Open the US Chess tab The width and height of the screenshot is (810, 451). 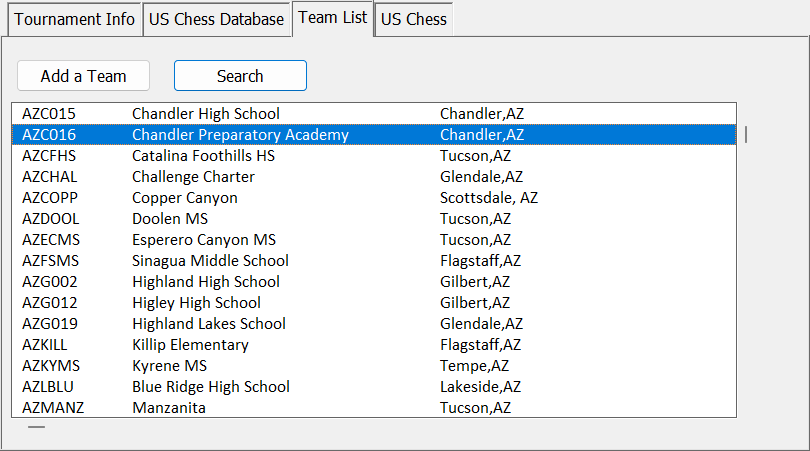pos(414,20)
